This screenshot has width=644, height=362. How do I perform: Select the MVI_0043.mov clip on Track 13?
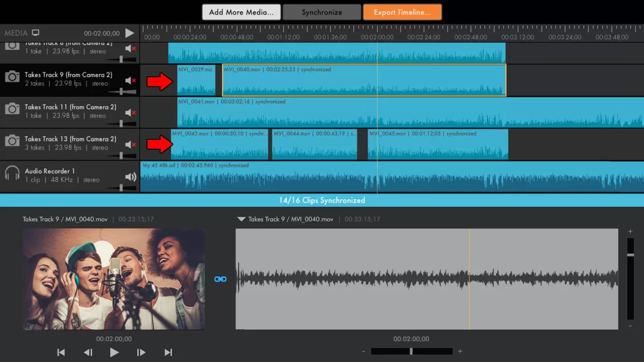[219, 145]
